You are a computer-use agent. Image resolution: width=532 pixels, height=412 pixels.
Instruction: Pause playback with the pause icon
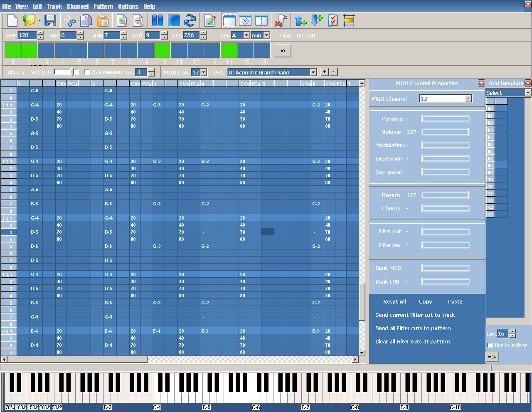tap(158, 20)
